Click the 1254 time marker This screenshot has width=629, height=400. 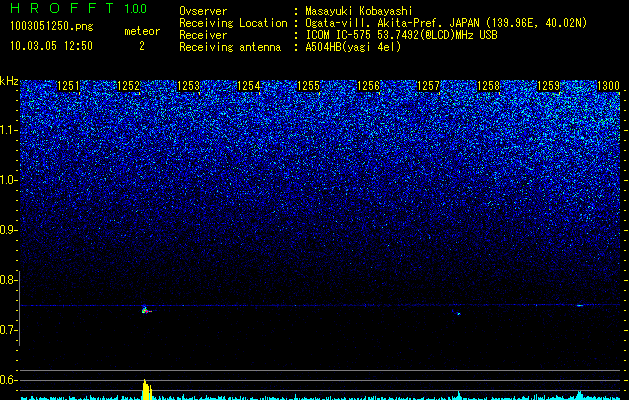pyautogui.click(x=248, y=86)
